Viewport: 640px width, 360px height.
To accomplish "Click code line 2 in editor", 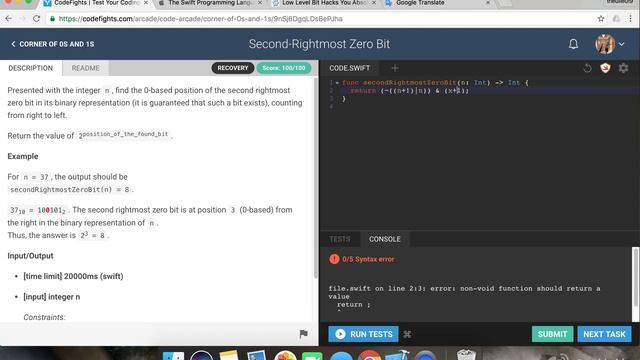I will (409, 91).
